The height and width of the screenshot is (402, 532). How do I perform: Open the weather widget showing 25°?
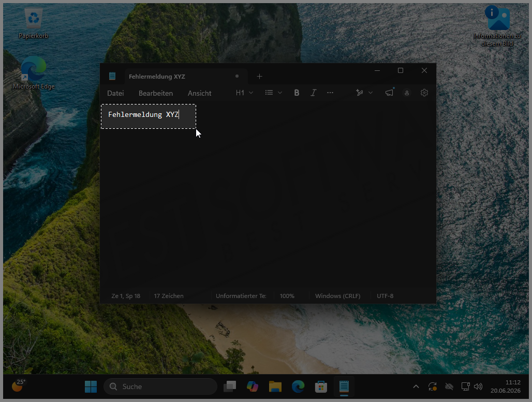pos(18,385)
